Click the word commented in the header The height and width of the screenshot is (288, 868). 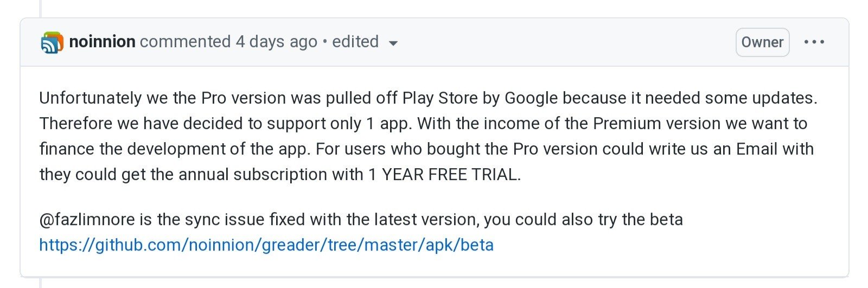[185, 42]
